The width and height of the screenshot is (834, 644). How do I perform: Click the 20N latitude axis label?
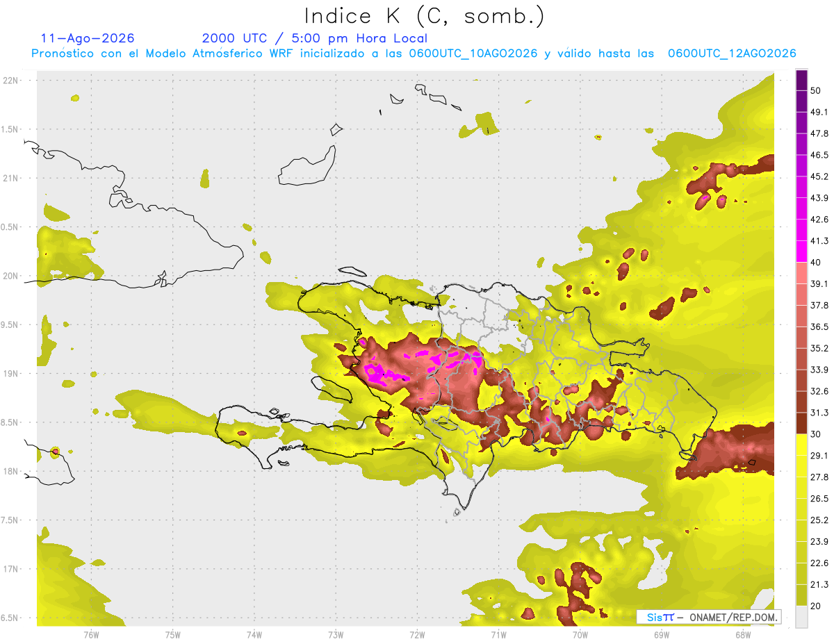pos(11,276)
